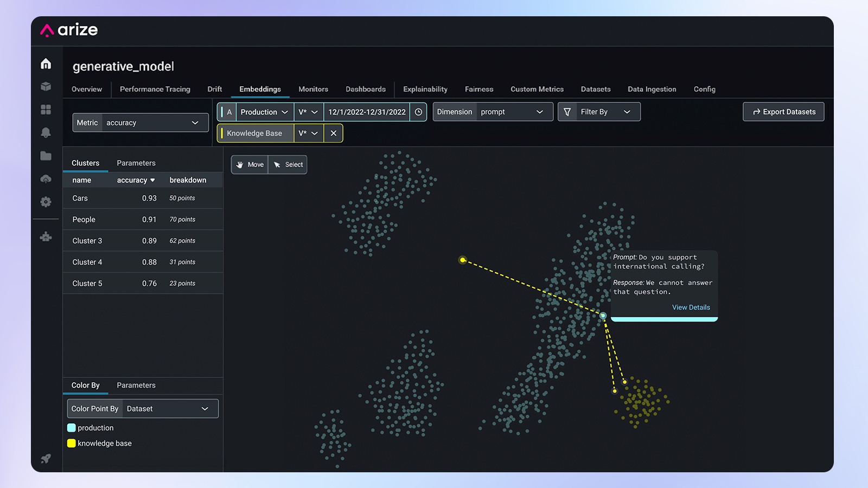Click the bell monitors icon in sidebar

click(46, 132)
